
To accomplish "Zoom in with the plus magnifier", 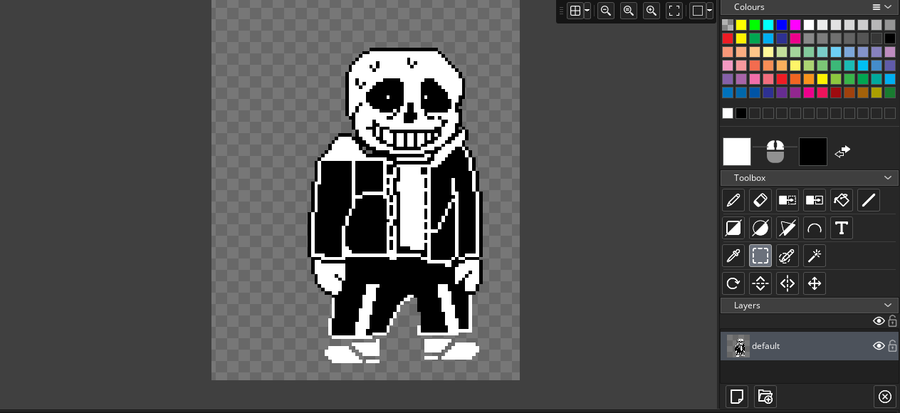I will [x=651, y=10].
